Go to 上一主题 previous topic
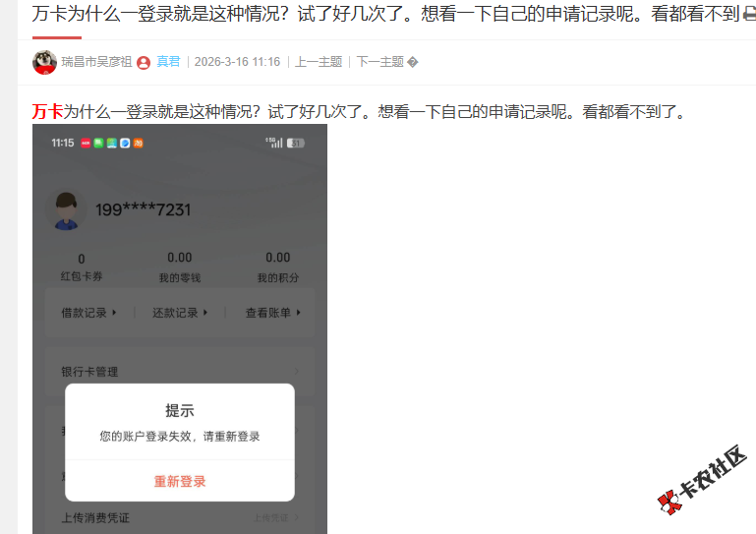The image size is (756, 534). point(319,62)
